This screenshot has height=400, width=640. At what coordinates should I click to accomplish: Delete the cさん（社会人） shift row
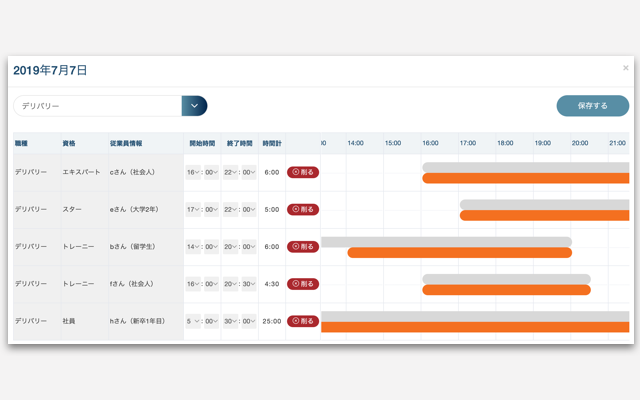click(303, 172)
